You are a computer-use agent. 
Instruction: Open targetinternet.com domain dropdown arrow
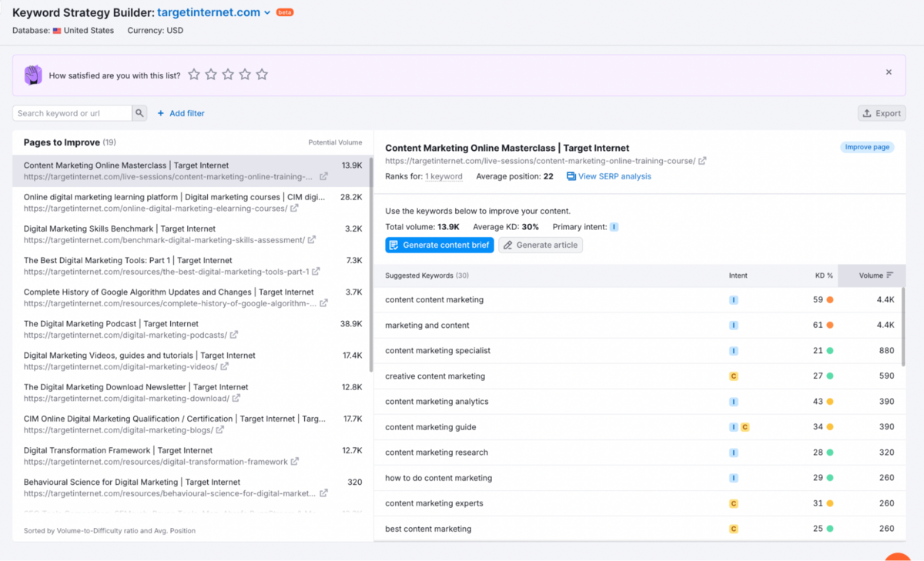(267, 13)
